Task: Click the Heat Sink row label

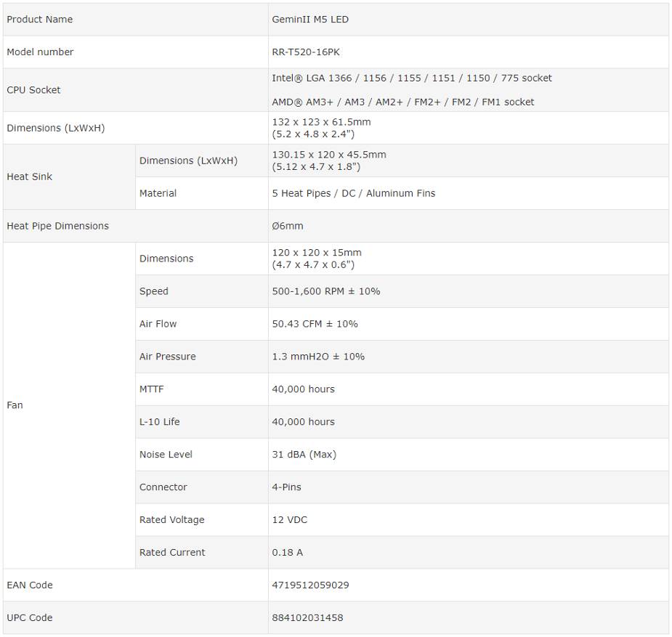Action: pyautogui.click(x=30, y=177)
